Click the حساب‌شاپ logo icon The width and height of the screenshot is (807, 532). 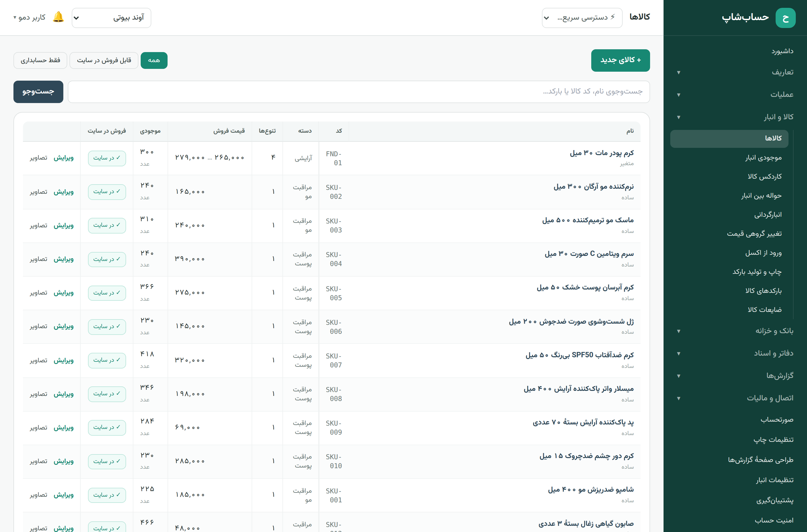tap(785, 18)
